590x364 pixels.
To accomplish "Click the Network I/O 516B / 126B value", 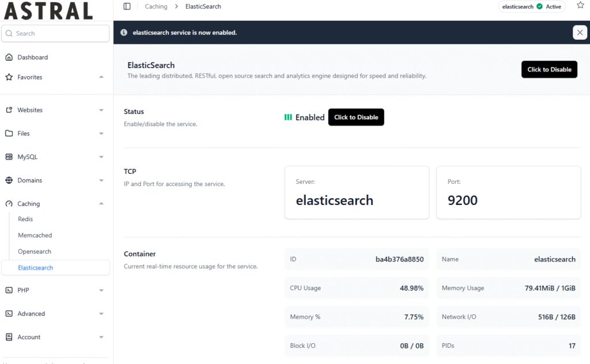I will pyautogui.click(x=557, y=317).
